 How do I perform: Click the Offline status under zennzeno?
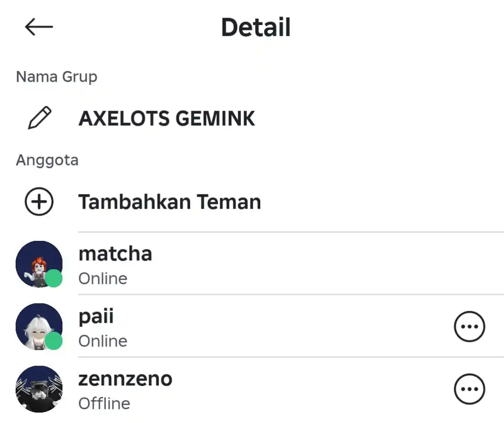pos(105,404)
